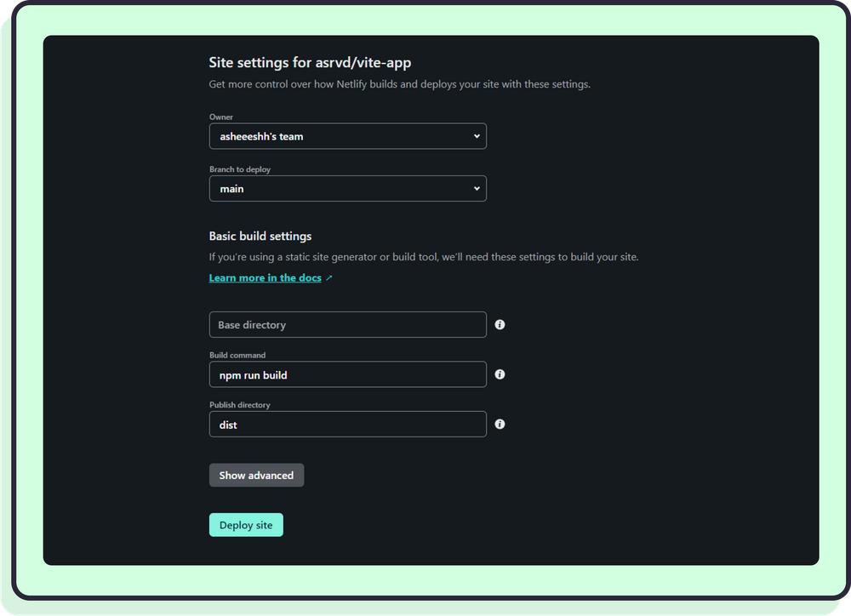Focus the Base directory input field

coord(347,325)
